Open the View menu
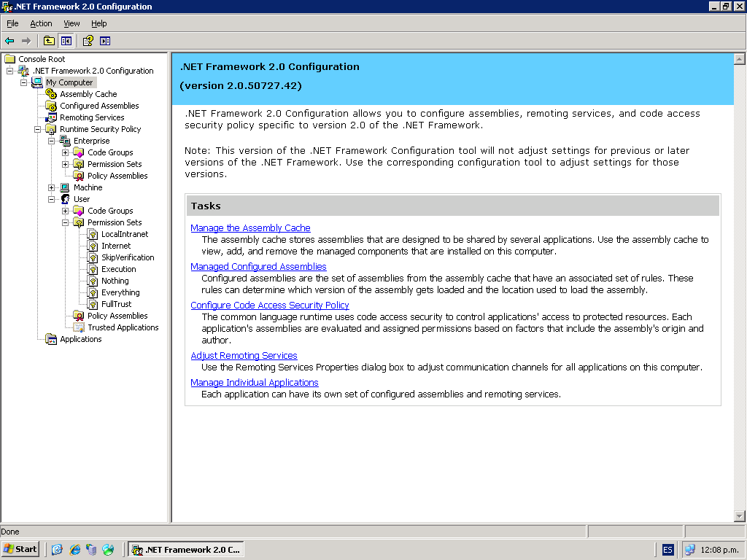The height and width of the screenshot is (560, 747). (71, 23)
